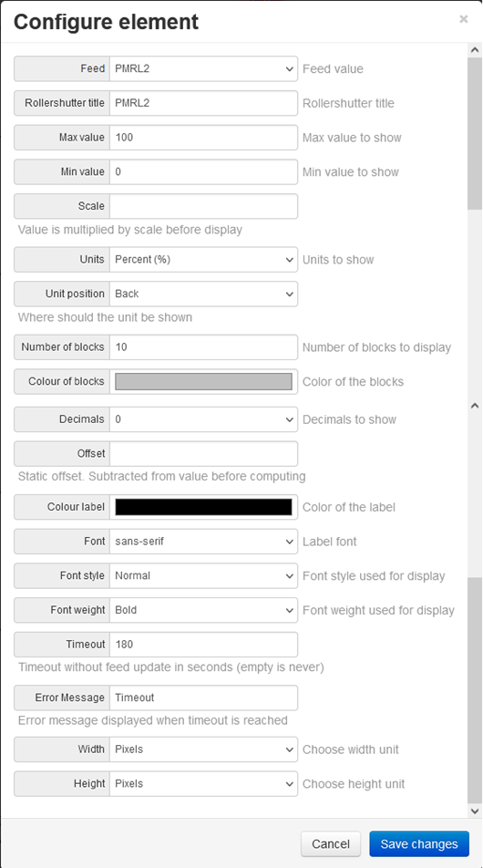This screenshot has height=868, width=483.
Task: Open the Width unit dropdown
Action: [x=203, y=749]
